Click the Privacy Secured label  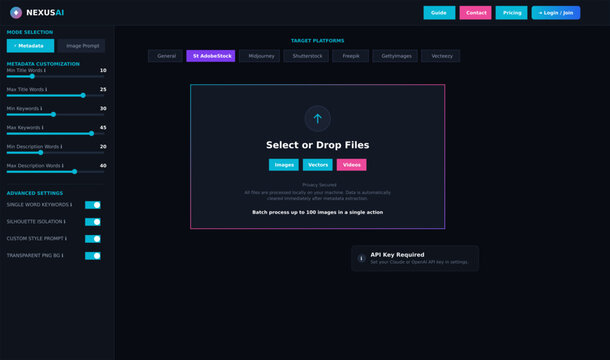[x=319, y=185]
